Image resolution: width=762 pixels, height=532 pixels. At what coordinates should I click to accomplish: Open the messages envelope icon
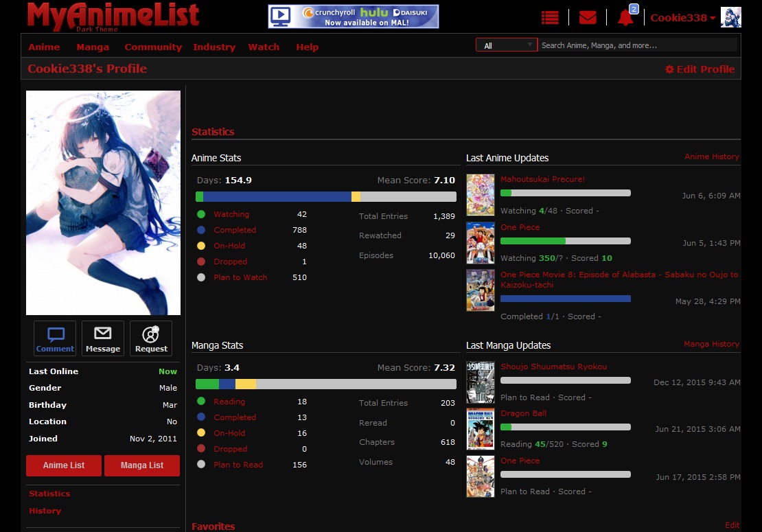(588, 16)
